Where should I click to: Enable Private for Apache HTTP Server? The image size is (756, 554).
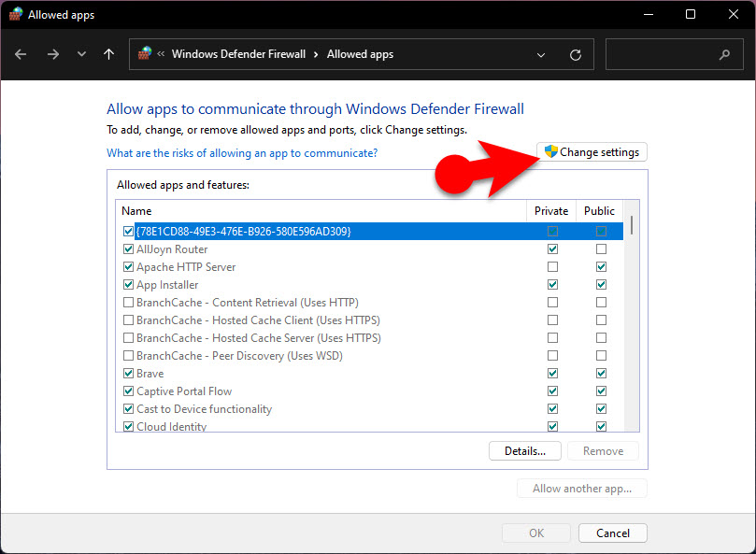click(552, 266)
